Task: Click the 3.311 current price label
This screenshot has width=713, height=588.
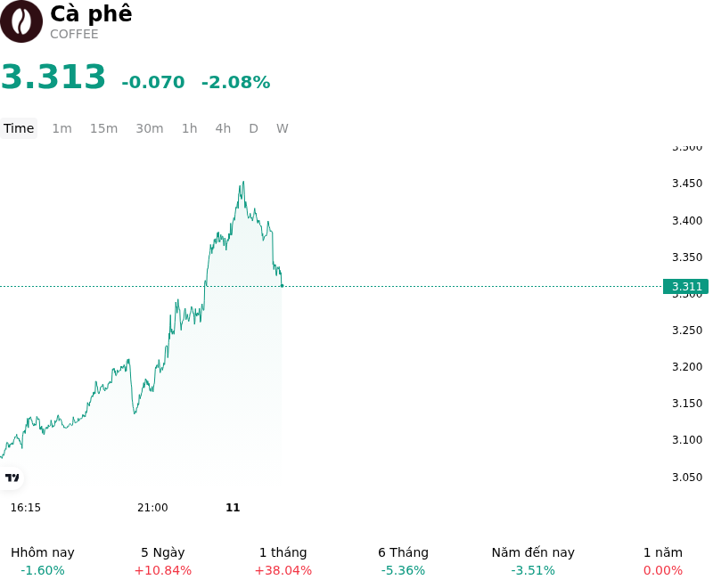Action: click(x=685, y=287)
